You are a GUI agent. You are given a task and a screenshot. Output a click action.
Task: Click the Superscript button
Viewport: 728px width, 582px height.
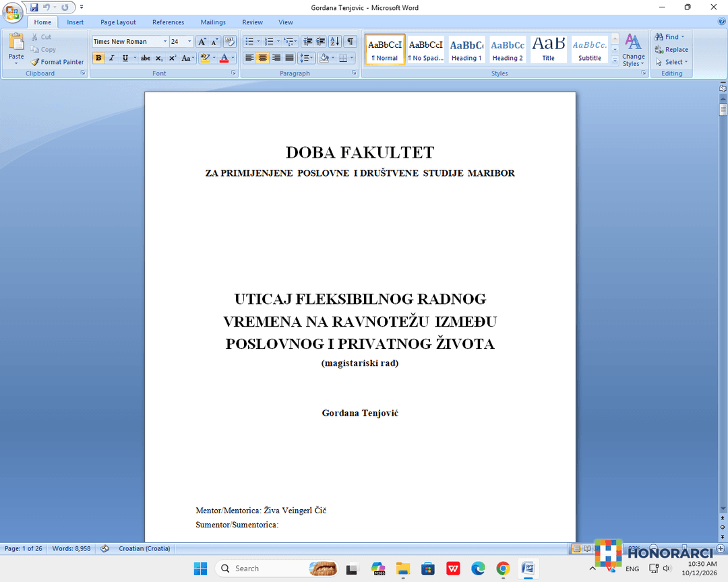[x=173, y=58]
